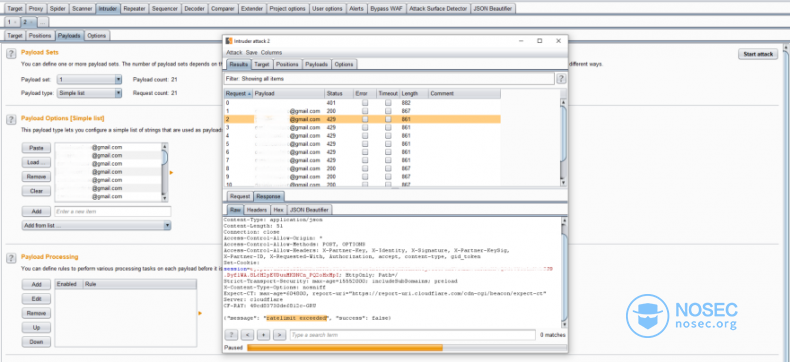This screenshot has width=790, height=362.
Task: Click the question mark button left of search field
Action: click(x=231, y=335)
